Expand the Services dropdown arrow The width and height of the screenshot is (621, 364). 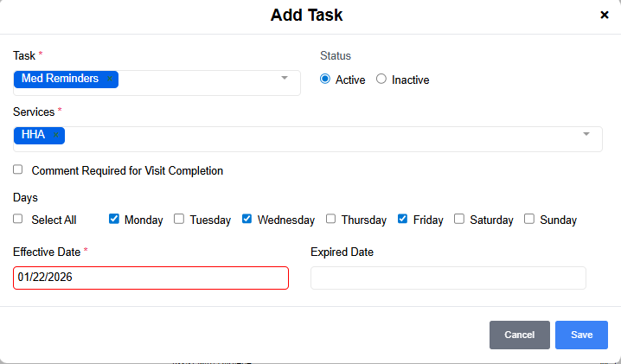pos(586,134)
